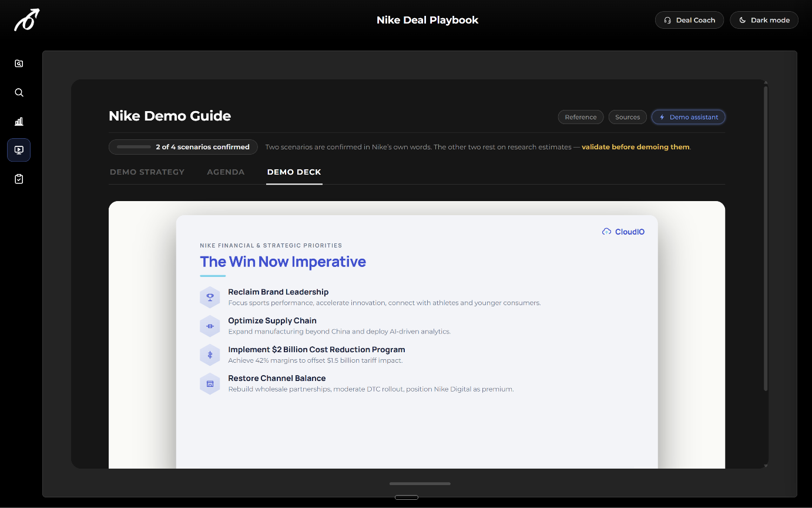
Task: Click the scenarios confirmed progress bar
Action: point(134,147)
